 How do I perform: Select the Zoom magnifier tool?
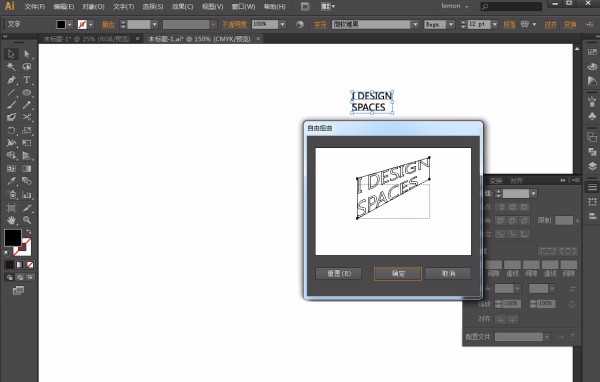(x=27, y=220)
